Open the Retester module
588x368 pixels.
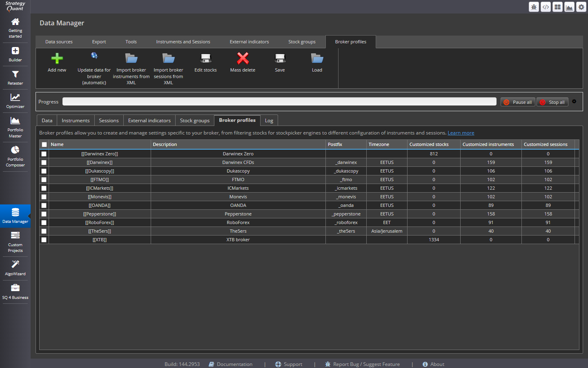point(15,78)
